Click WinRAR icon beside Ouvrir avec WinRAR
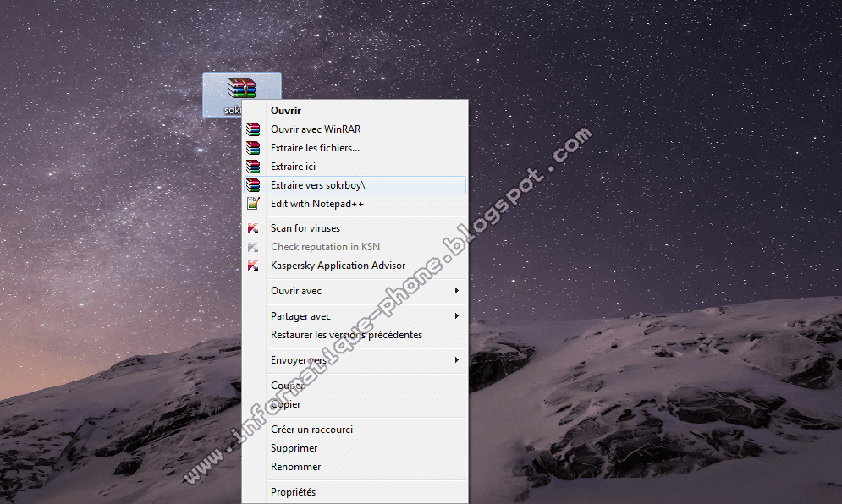The height and width of the screenshot is (504, 842). (x=253, y=129)
